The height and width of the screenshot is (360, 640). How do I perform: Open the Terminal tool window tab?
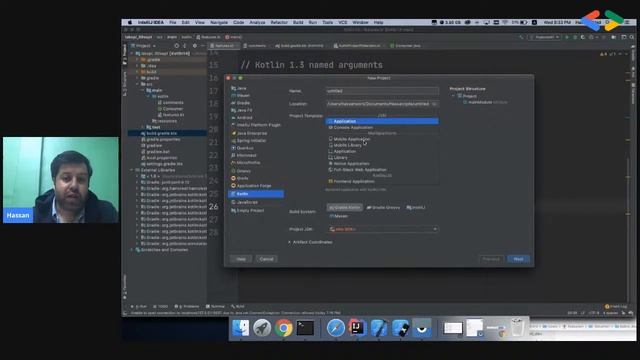tap(215, 306)
